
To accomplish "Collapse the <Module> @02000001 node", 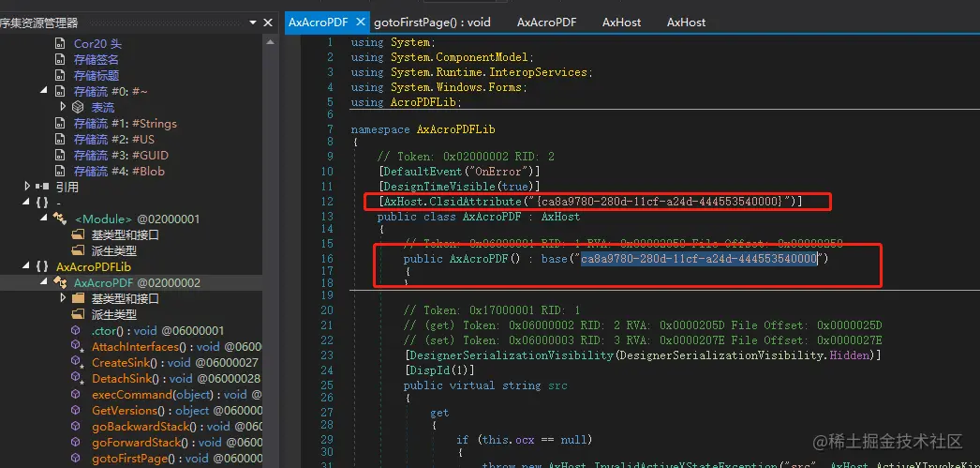I will pos(44,219).
